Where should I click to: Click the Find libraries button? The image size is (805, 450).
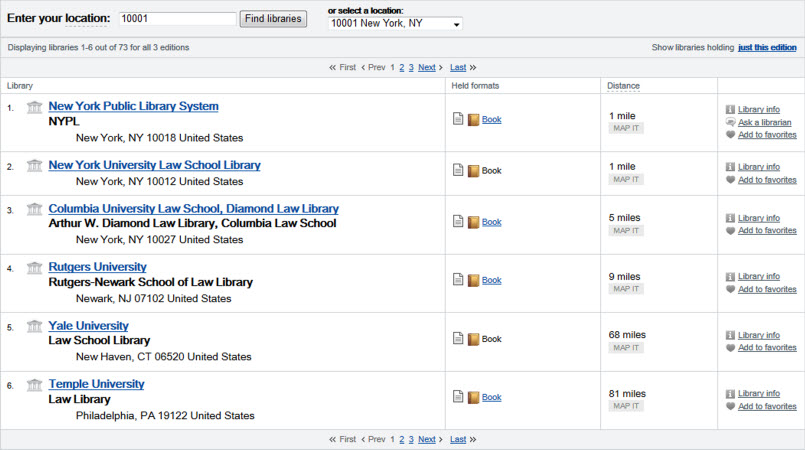[x=273, y=18]
